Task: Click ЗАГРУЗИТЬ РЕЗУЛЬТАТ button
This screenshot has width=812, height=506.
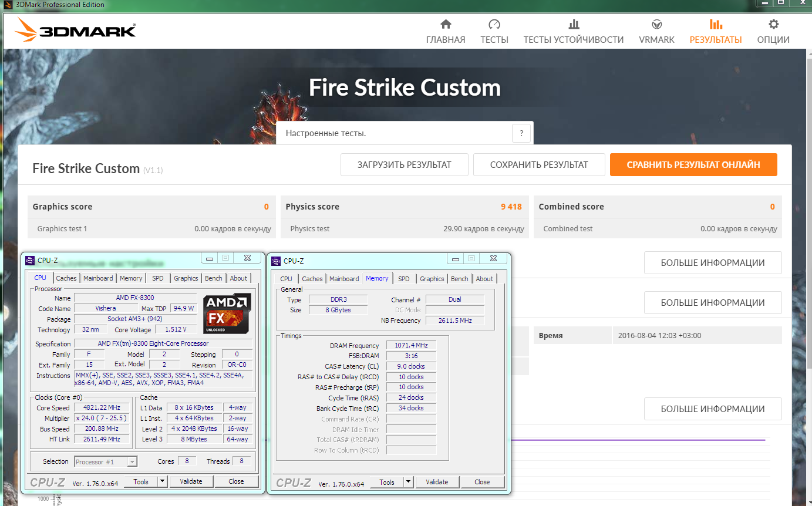Action: [405, 165]
